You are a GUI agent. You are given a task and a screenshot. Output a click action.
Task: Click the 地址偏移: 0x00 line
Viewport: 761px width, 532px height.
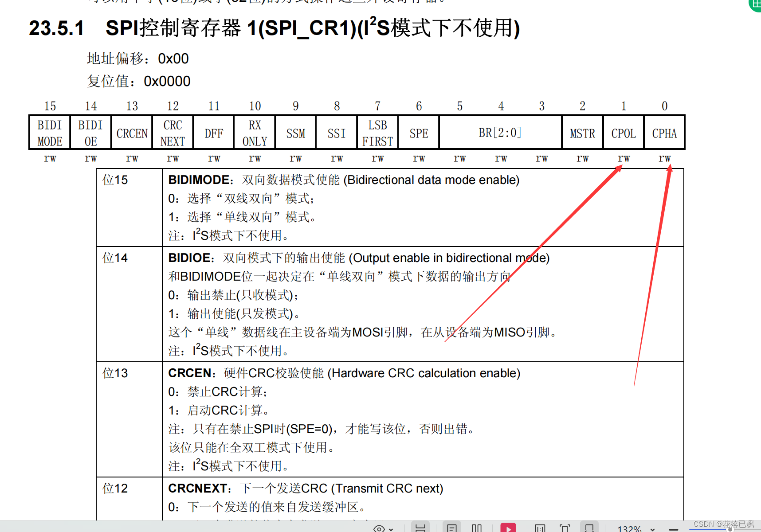(138, 59)
